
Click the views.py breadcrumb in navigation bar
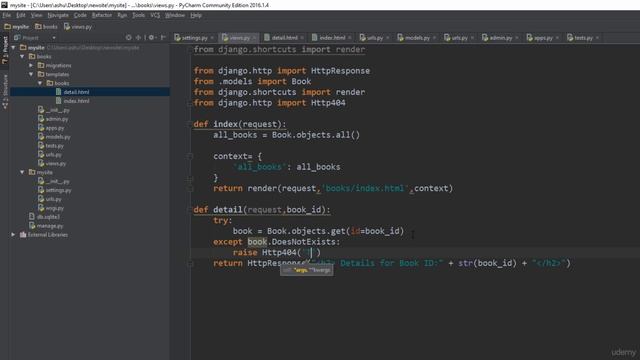pyautogui.click(x=78, y=27)
